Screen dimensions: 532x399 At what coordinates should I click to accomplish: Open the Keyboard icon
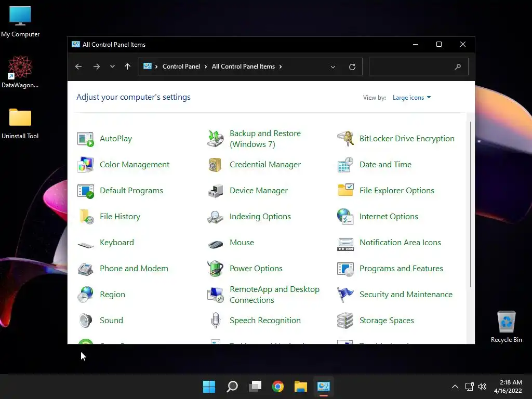click(x=86, y=245)
